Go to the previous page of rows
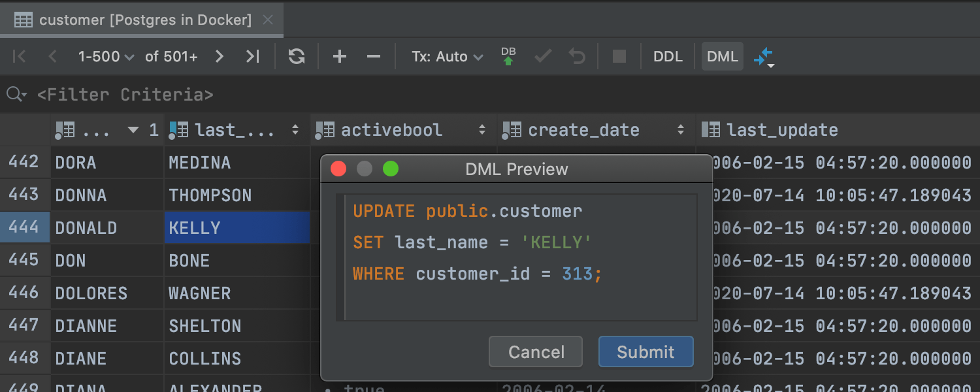 [x=53, y=57]
